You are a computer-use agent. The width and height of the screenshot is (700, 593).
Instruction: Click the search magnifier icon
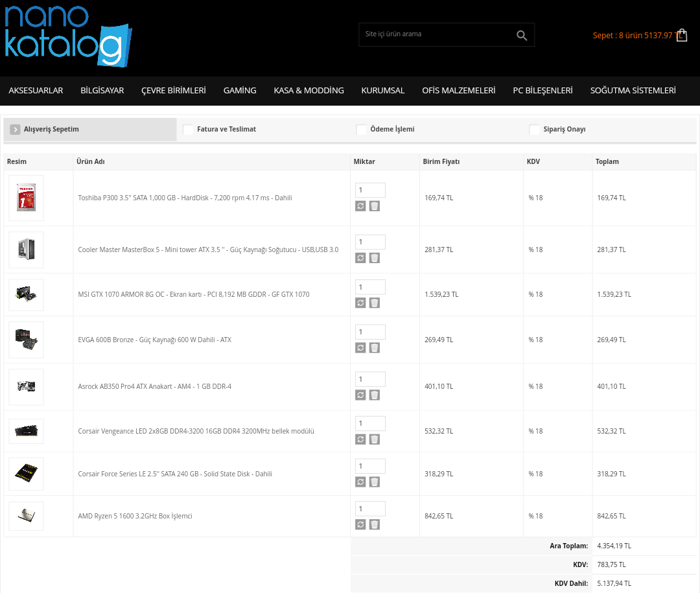521,35
